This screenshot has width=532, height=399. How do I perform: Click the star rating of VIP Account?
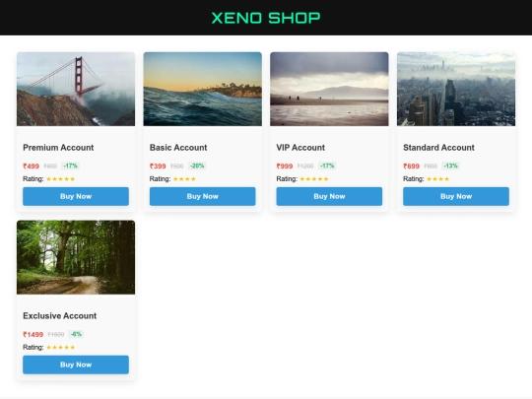coord(314,178)
